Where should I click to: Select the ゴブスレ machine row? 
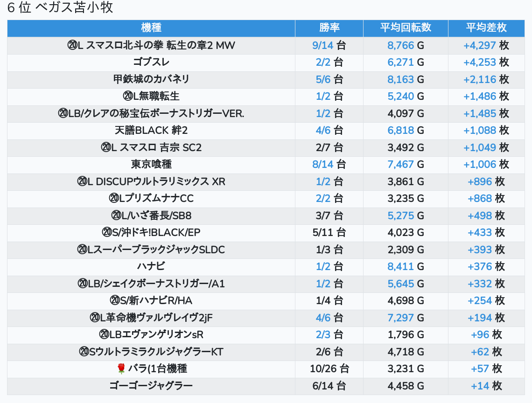click(151, 63)
